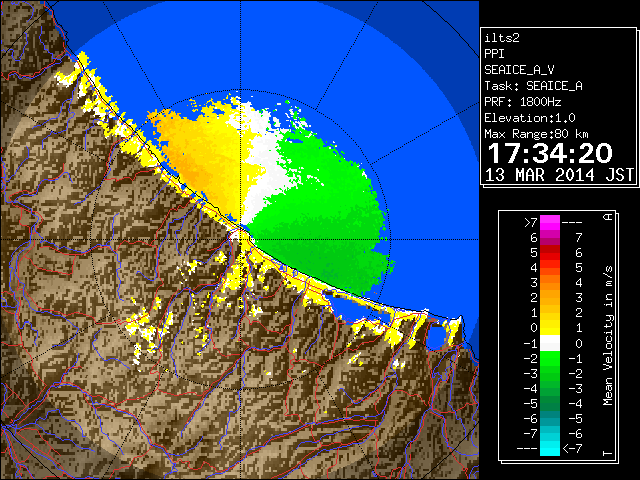Click the PRF: 1800Hz line
The image size is (640, 480).
[522, 102]
